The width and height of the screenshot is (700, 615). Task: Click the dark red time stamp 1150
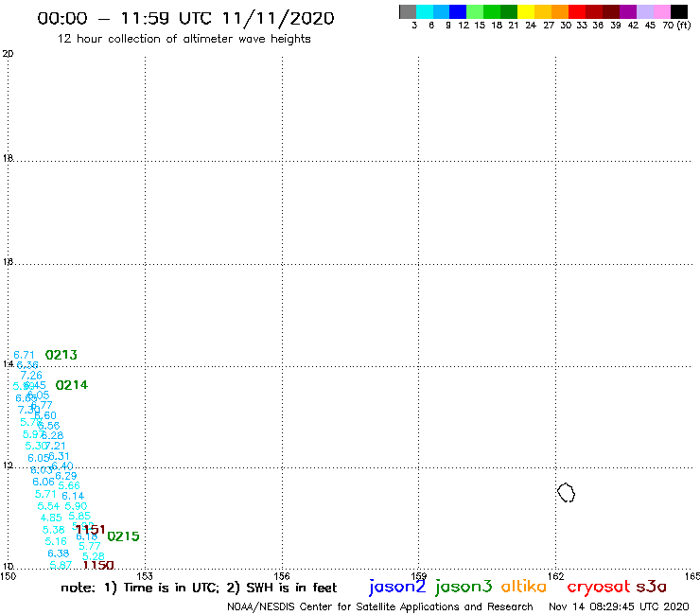click(98, 565)
